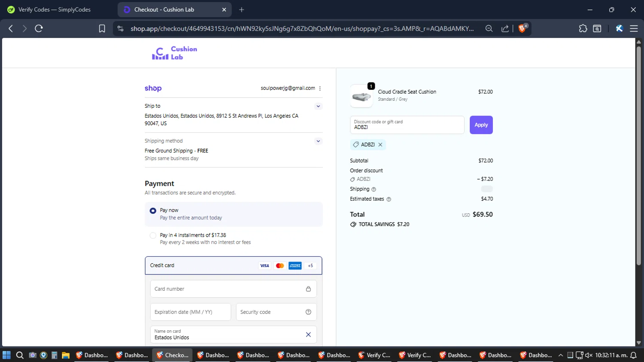Apply the discount code
Screen dimensions: 644x362
(481, 125)
